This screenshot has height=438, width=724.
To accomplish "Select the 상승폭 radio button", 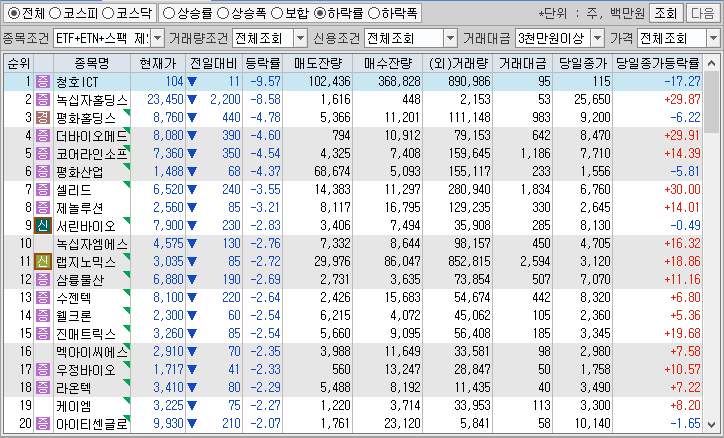I will [223, 13].
